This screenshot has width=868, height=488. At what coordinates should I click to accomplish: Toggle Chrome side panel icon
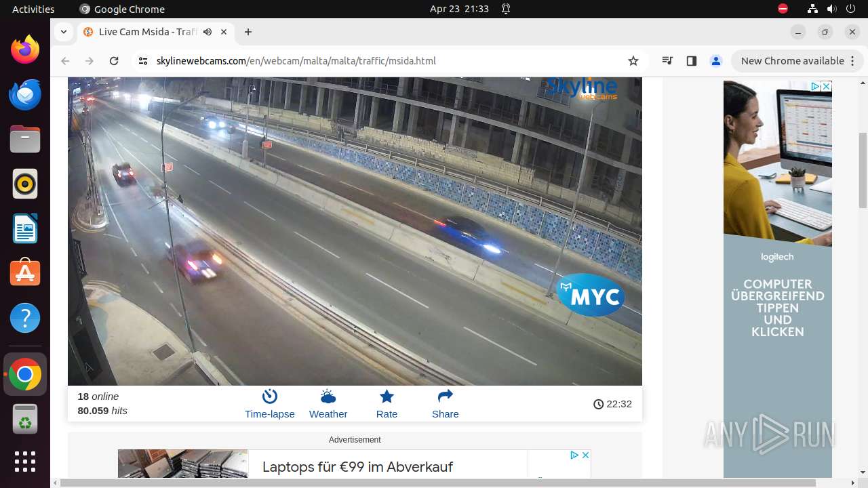(691, 61)
